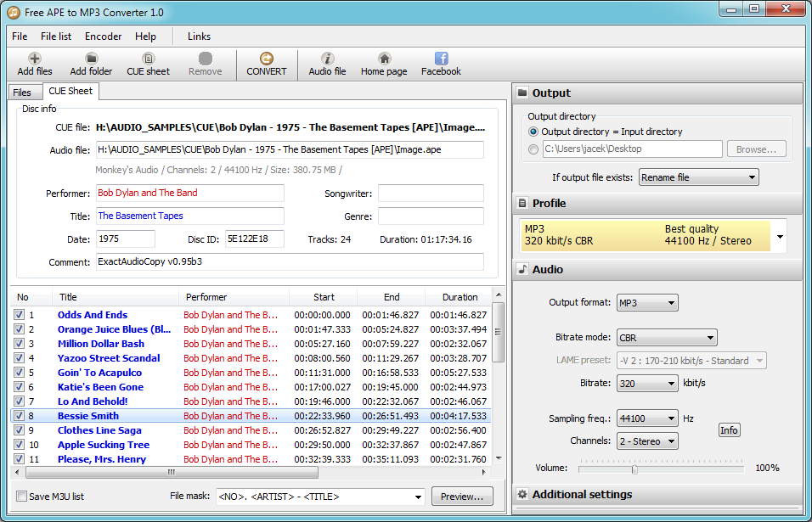Click the Genre input field
The width and height of the screenshot is (812, 522).
point(431,216)
